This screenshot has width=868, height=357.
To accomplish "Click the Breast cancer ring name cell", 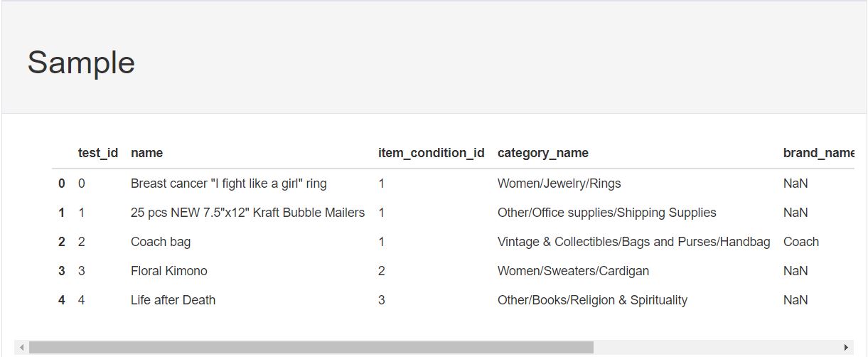I will pos(229,183).
